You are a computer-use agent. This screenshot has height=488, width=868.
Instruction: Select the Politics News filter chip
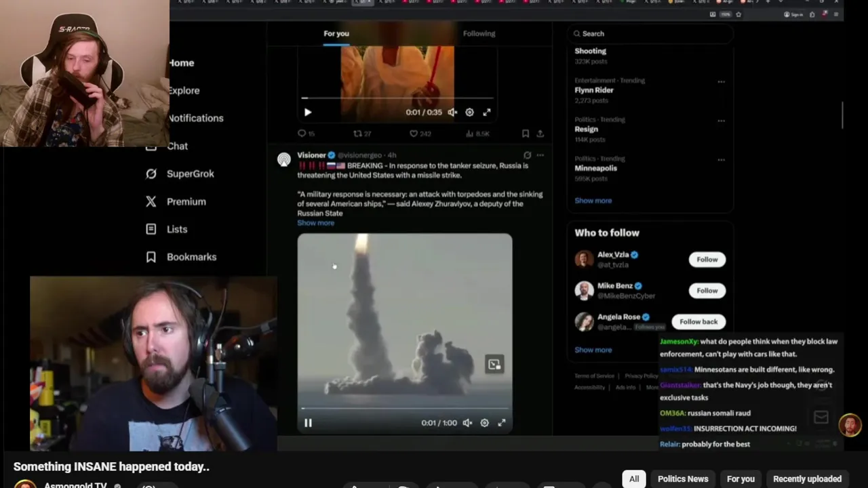pyautogui.click(x=683, y=479)
